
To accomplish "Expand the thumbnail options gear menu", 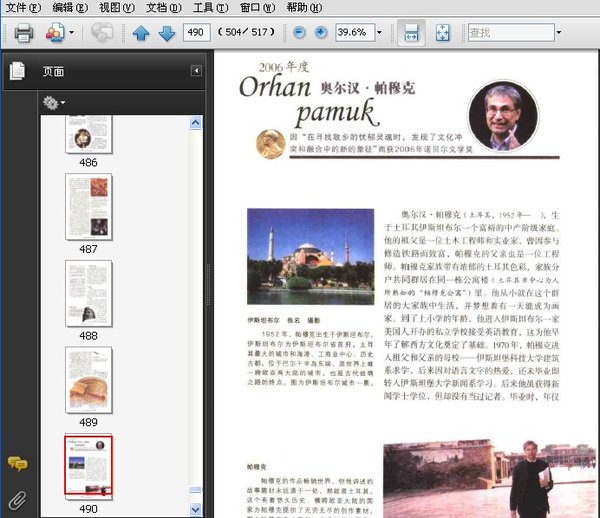I will [53, 102].
